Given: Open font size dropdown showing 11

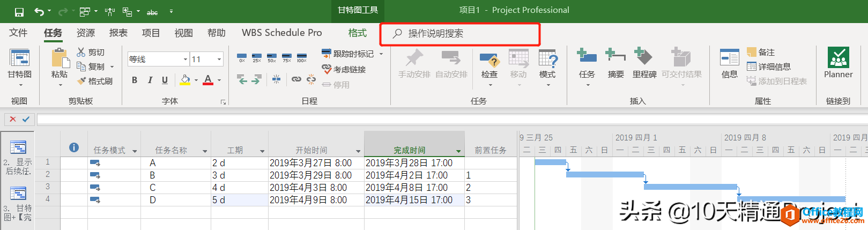Looking at the screenshot, I should [x=219, y=59].
